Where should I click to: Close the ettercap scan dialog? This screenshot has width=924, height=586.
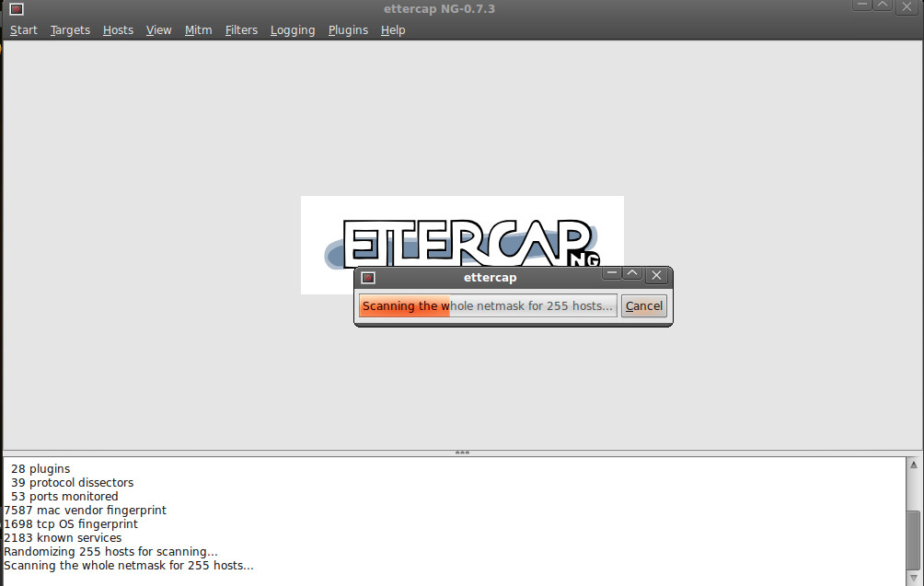coord(656,275)
